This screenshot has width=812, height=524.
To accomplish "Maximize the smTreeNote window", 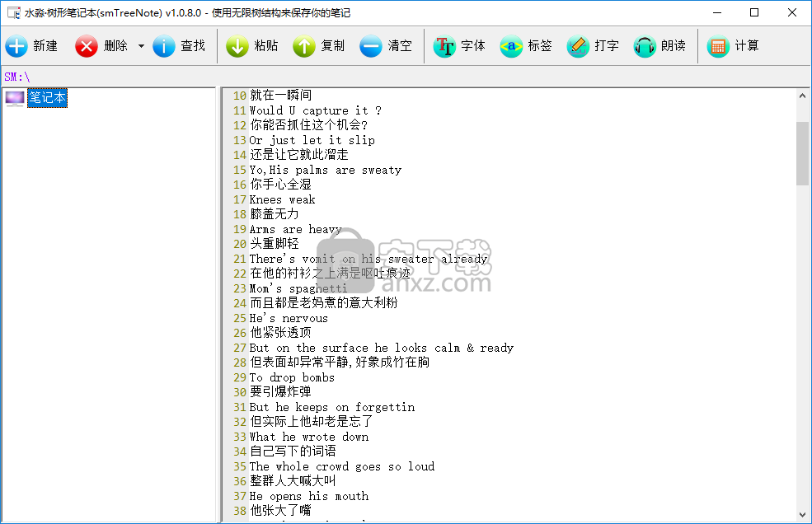I will (x=754, y=12).
